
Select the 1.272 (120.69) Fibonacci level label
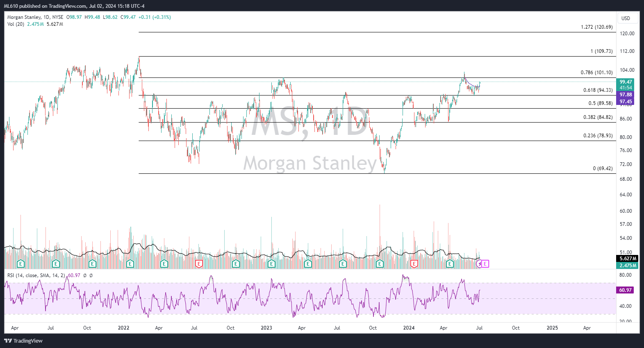[x=596, y=27]
